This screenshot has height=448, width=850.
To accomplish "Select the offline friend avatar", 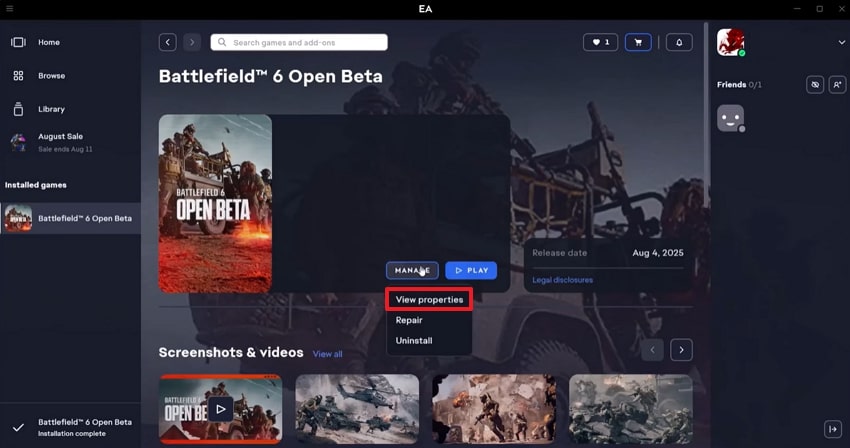I will [730, 118].
